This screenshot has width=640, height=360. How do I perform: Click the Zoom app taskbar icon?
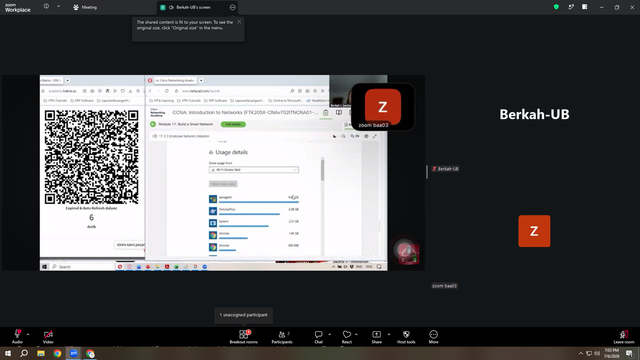(73, 353)
